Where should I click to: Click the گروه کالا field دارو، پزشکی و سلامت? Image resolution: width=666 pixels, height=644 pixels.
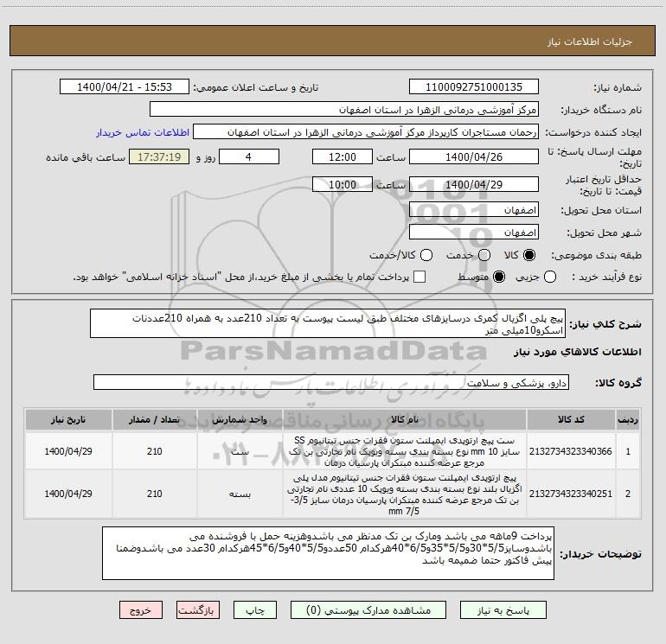click(331, 382)
